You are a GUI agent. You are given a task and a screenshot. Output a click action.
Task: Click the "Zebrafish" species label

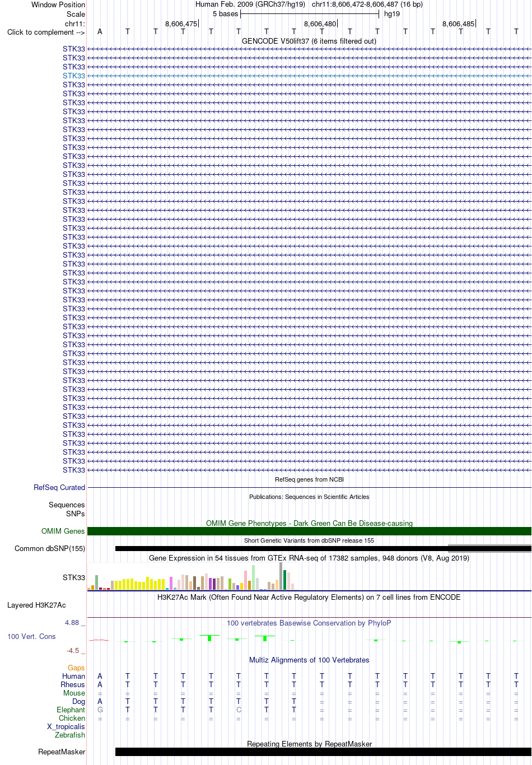tap(70, 735)
